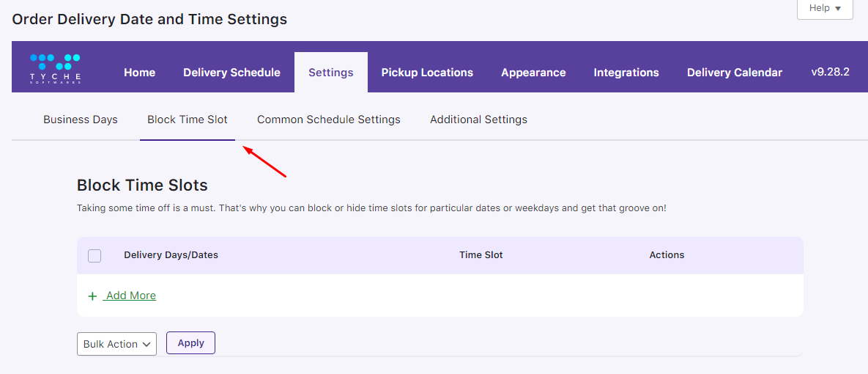Switch to the Business Days sub-tab
The height and width of the screenshot is (374, 868).
(x=81, y=120)
